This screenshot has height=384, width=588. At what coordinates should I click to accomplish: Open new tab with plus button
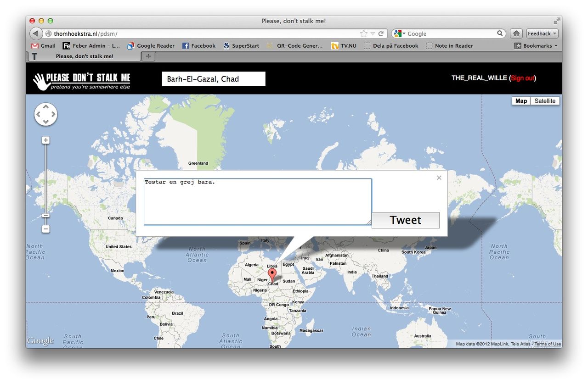[148, 56]
